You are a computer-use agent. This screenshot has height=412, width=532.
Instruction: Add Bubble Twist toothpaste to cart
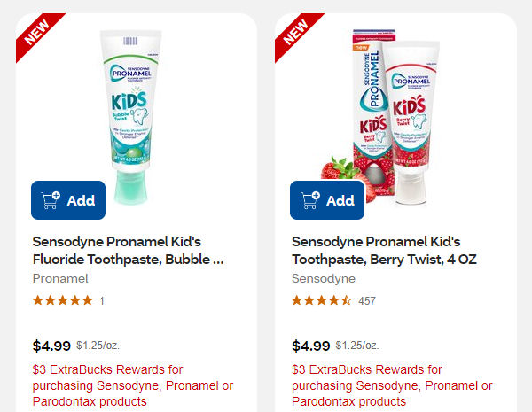click(68, 200)
